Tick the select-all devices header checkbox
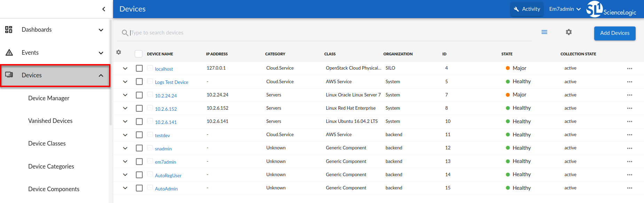Image resolution: width=644 pixels, height=203 pixels. pos(139,54)
